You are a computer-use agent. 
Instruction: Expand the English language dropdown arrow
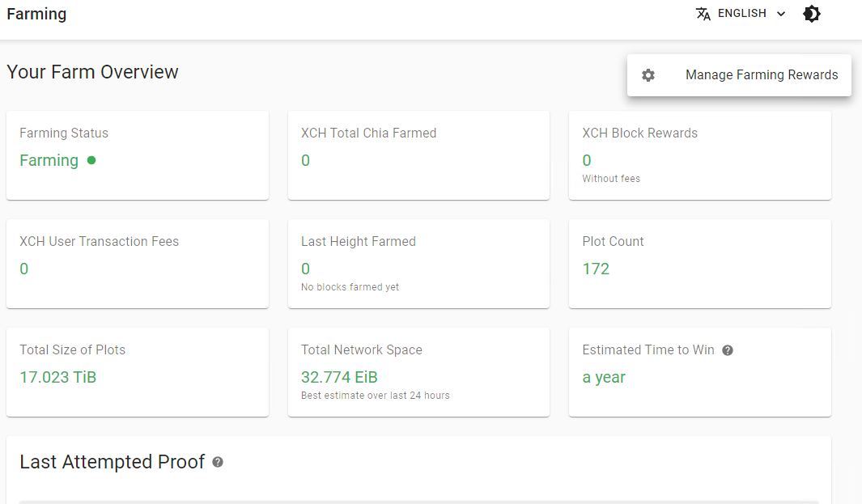pyautogui.click(x=780, y=14)
